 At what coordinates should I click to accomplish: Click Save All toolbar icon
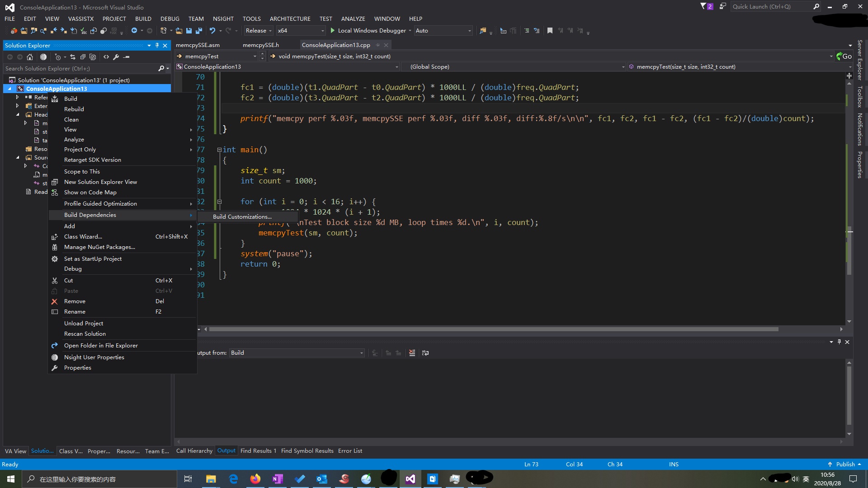(x=198, y=31)
